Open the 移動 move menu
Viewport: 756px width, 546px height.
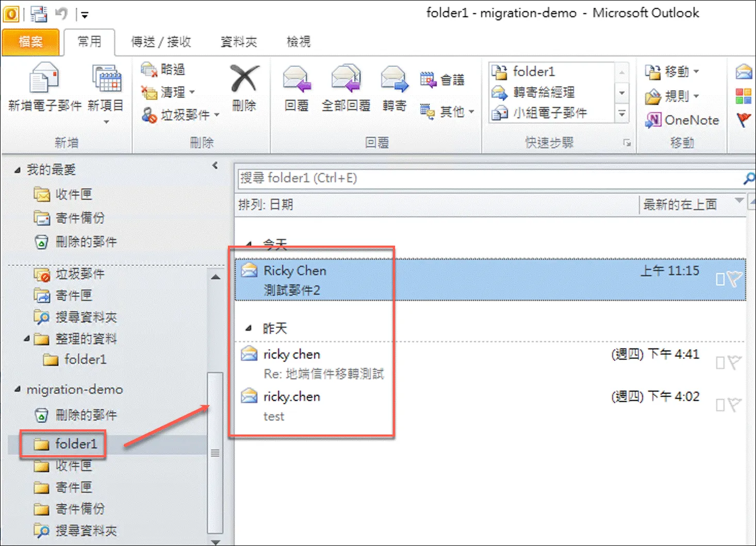672,71
